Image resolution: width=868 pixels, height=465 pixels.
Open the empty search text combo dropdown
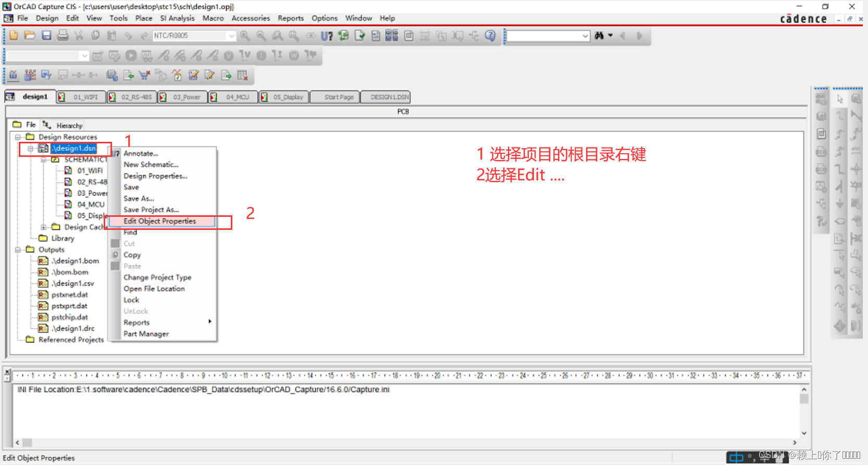tap(585, 36)
